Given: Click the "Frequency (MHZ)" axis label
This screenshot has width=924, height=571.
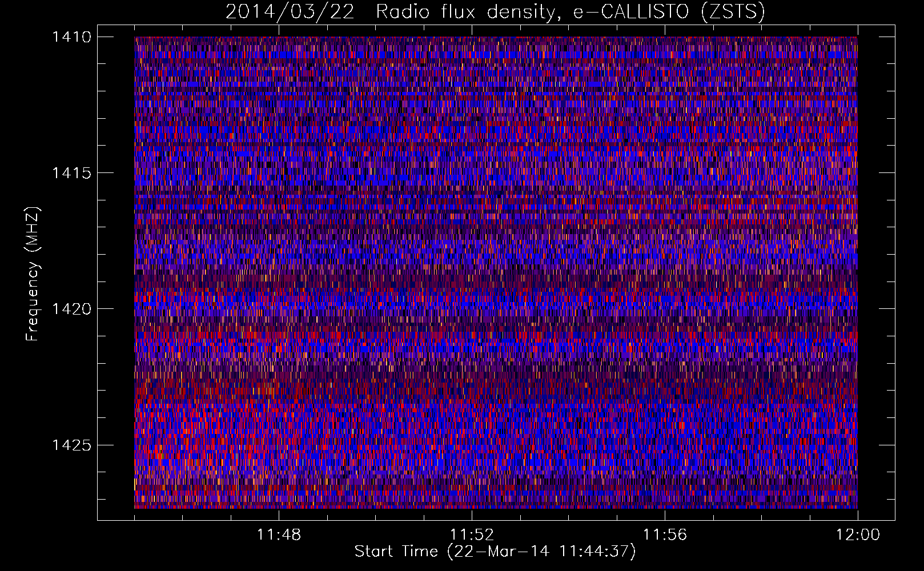Looking at the screenshot, I should click(x=33, y=274).
